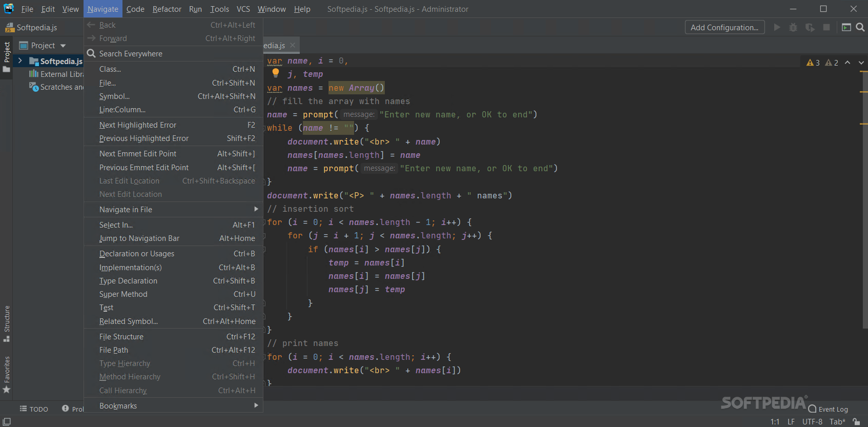Open the Tab* indent settings popup
868x427 pixels.
point(837,421)
